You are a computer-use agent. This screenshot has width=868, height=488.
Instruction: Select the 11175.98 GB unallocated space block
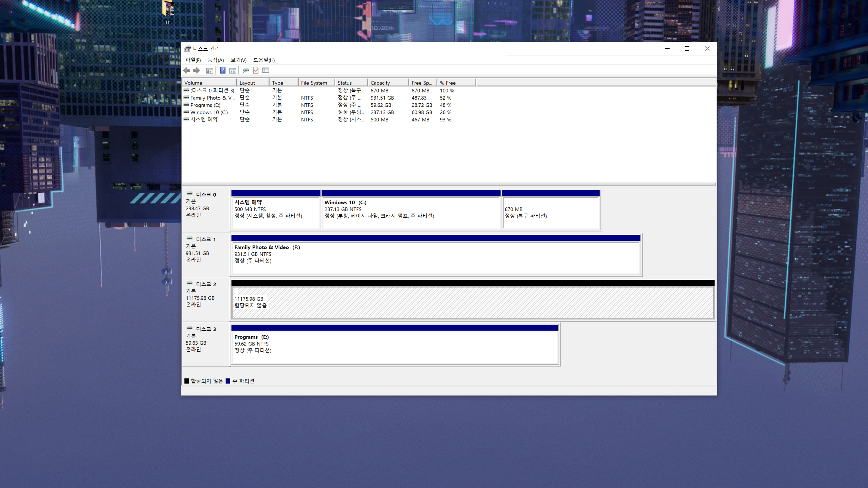click(x=472, y=302)
